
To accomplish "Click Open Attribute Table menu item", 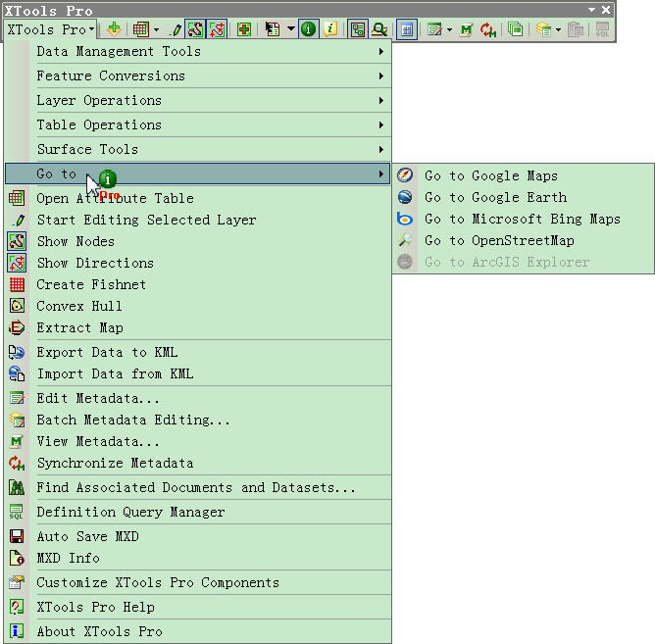I will [198, 198].
